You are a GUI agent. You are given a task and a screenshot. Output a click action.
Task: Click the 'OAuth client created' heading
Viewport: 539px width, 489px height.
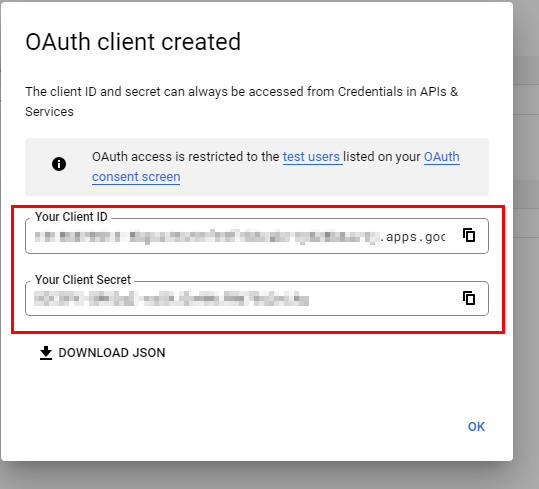133,42
